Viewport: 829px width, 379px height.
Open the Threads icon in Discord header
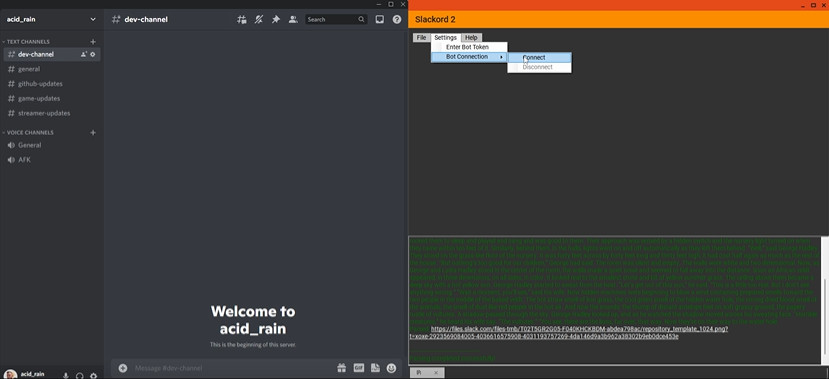pyautogui.click(x=242, y=20)
